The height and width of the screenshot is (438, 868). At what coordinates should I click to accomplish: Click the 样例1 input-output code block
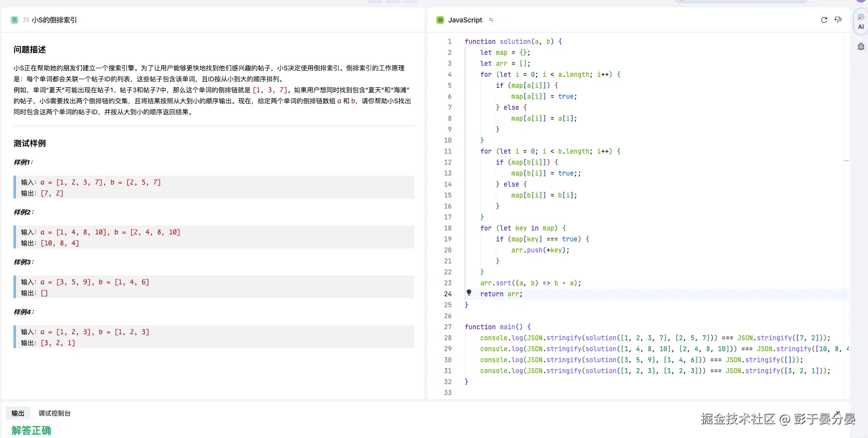coord(214,188)
